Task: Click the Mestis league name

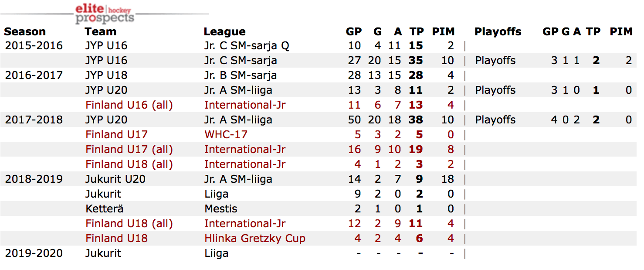Action: [x=221, y=209]
